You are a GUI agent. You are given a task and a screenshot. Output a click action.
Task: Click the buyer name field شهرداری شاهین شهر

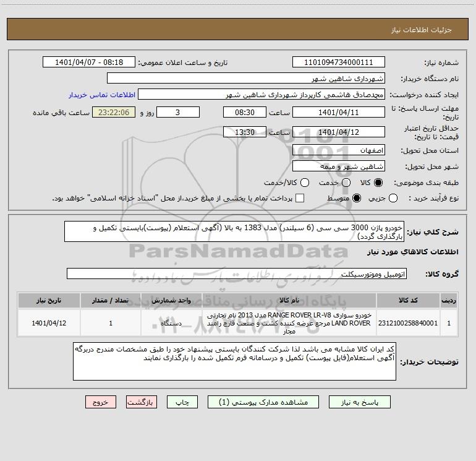click(246, 78)
